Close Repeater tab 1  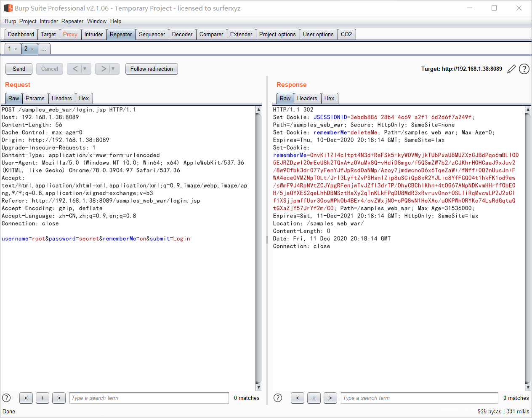(16, 49)
